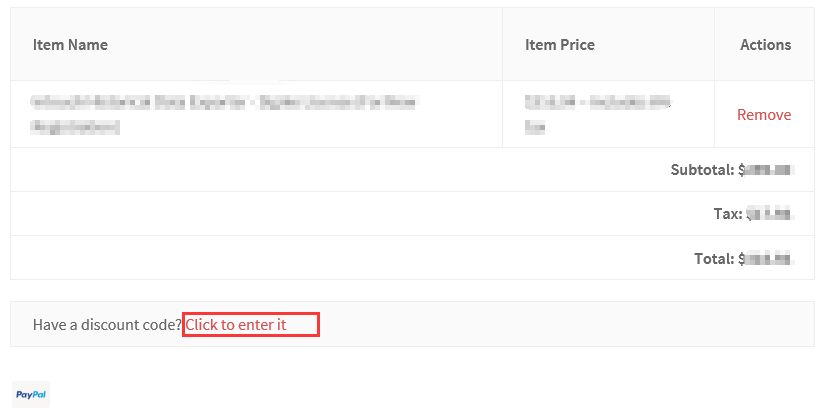The image size is (823, 410).
Task: Open the discount code entry link
Action: [236, 324]
